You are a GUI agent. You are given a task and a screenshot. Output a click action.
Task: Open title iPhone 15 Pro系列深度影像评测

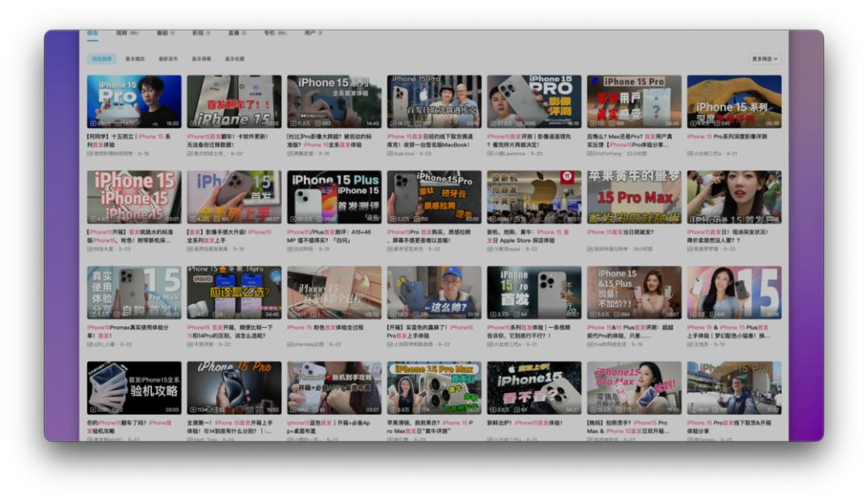(727, 136)
